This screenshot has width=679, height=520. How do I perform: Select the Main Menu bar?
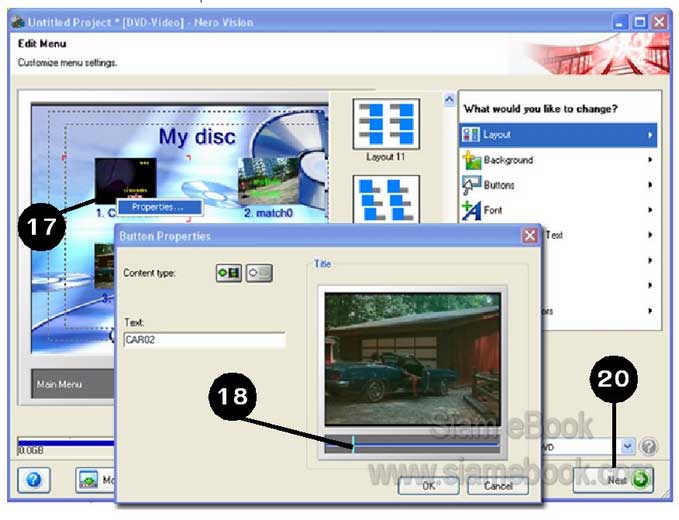(x=73, y=384)
